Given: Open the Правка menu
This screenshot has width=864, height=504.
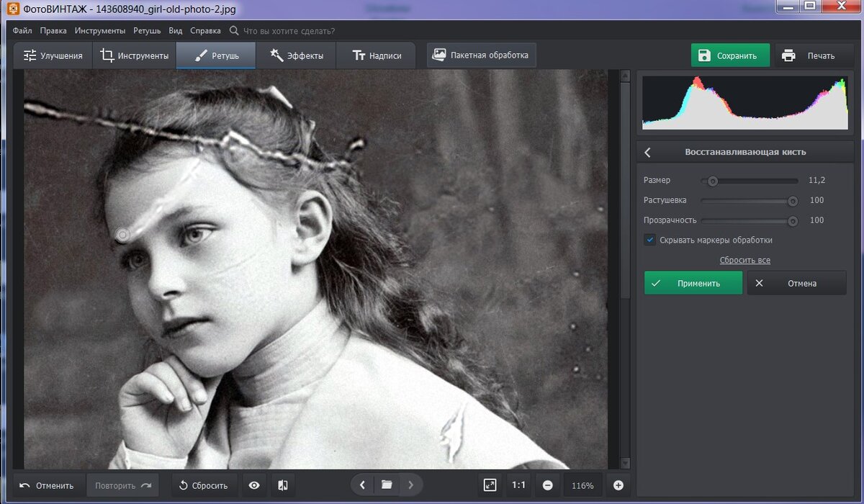Looking at the screenshot, I should (x=53, y=31).
